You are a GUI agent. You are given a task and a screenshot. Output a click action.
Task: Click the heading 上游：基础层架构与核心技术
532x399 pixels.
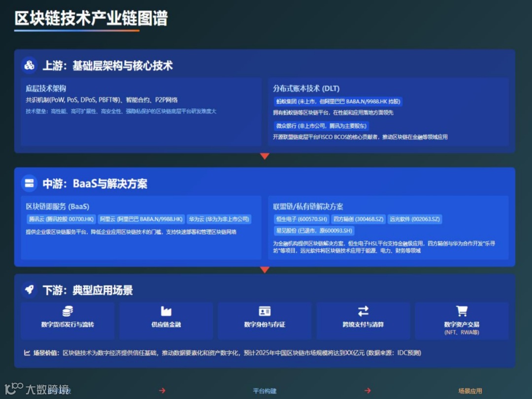tap(107, 66)
